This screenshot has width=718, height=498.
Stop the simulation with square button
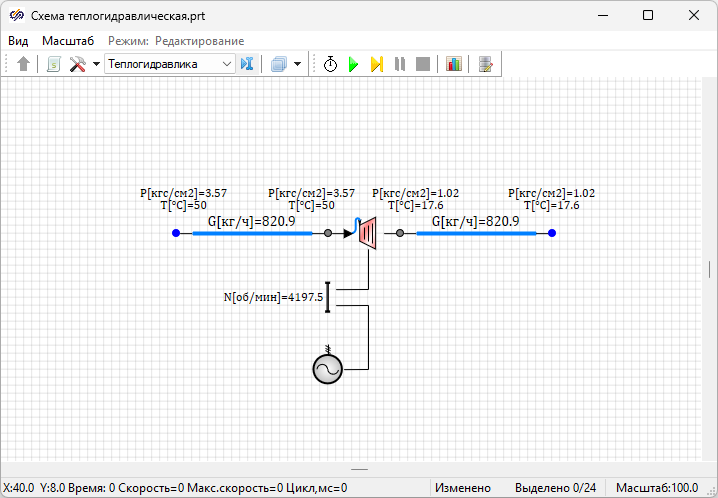pos(423,64)
